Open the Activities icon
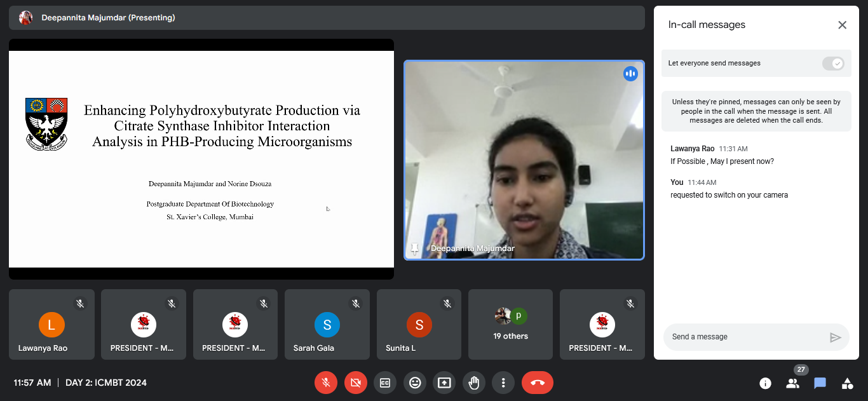Screen dimensions: 868x401 [x=847, y=383]
